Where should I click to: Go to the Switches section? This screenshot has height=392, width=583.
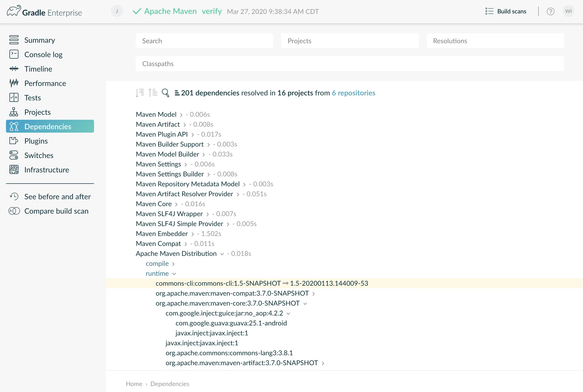(x=39, y=155)
